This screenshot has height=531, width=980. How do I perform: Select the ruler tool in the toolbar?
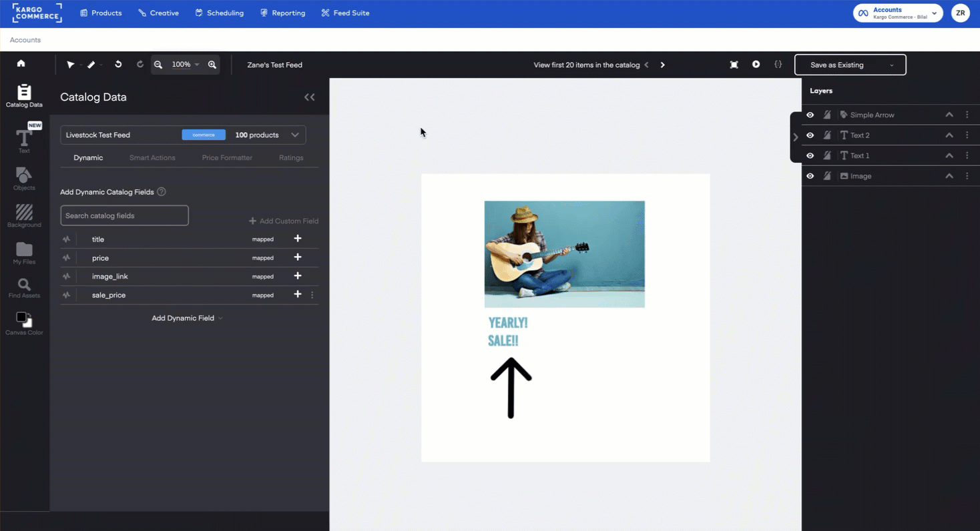tap(92, 64)
